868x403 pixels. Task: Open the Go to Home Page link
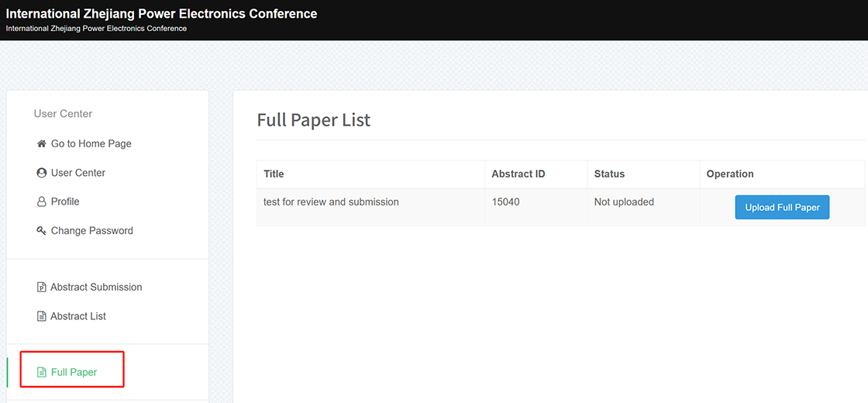(x=91, y=144)
